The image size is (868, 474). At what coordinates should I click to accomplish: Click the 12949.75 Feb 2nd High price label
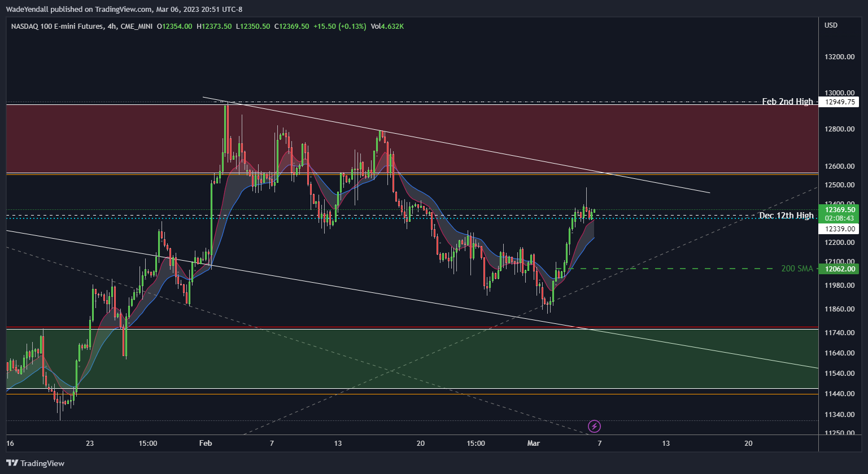(840, 102)
